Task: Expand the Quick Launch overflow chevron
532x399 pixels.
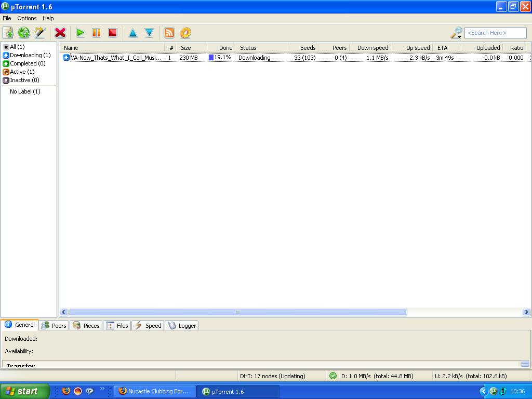Action: [102, 389]
